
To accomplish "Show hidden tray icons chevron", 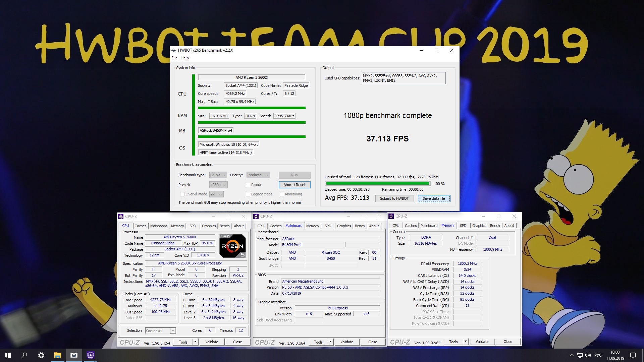I will 572,355.
